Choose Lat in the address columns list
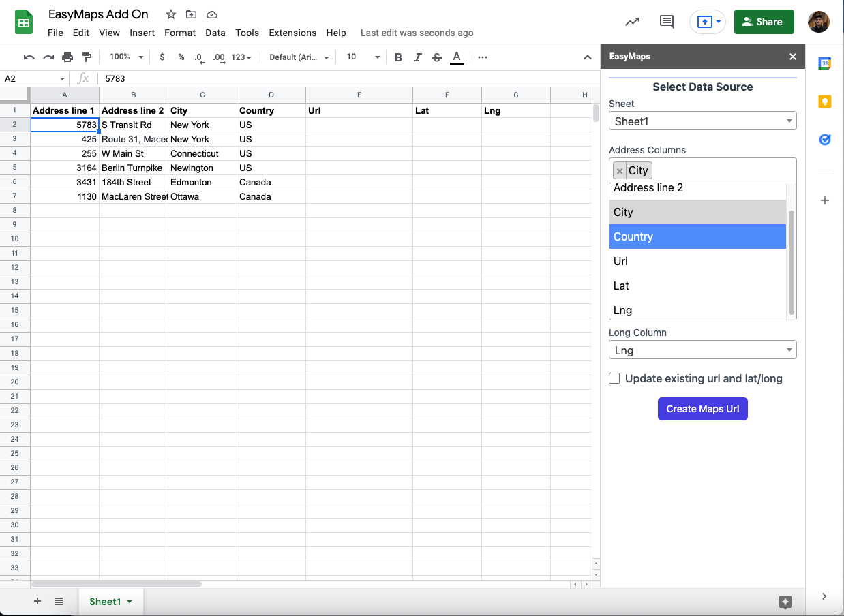 click(x=697, y=286)
